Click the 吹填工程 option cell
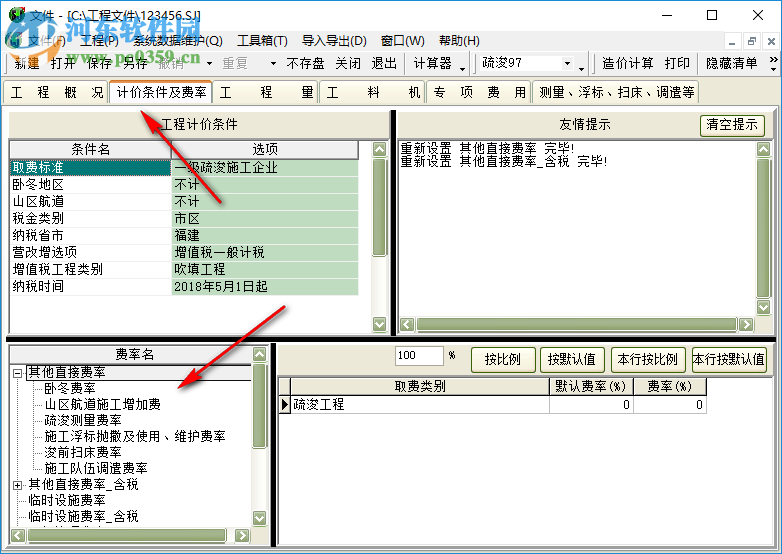Screen dimensions: 782x554 coord(265,270)
